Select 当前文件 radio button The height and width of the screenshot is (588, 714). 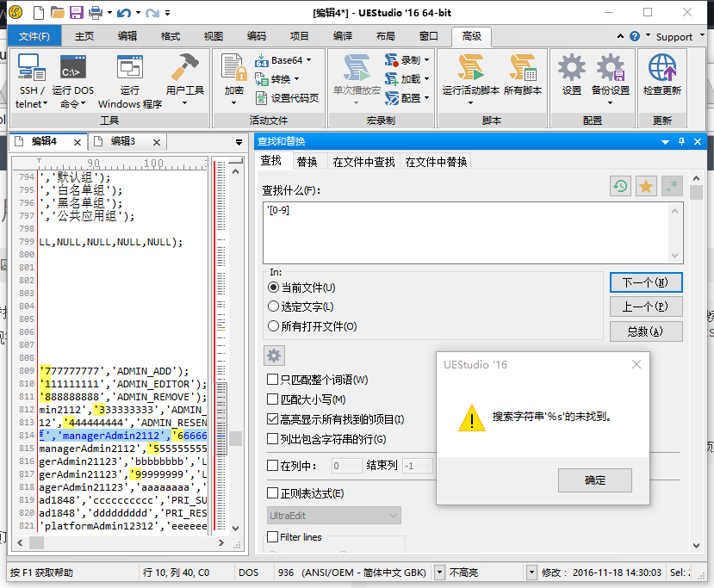(273, 288)
